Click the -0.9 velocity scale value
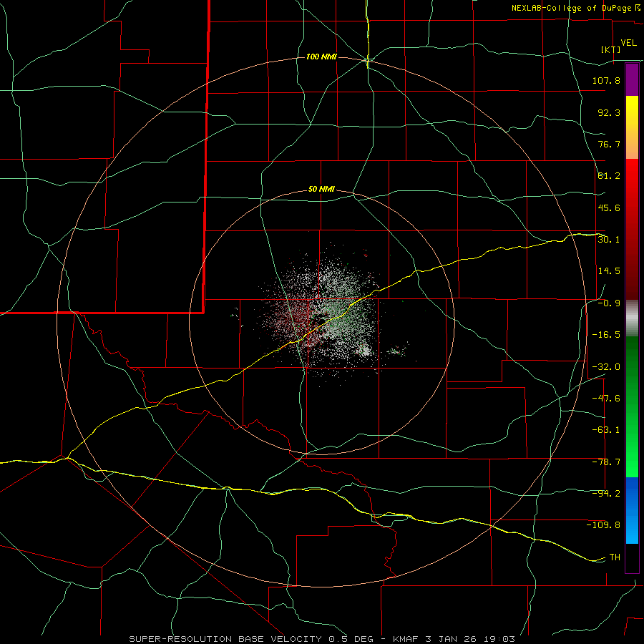 pyautogui.click(x=609, y=303)
